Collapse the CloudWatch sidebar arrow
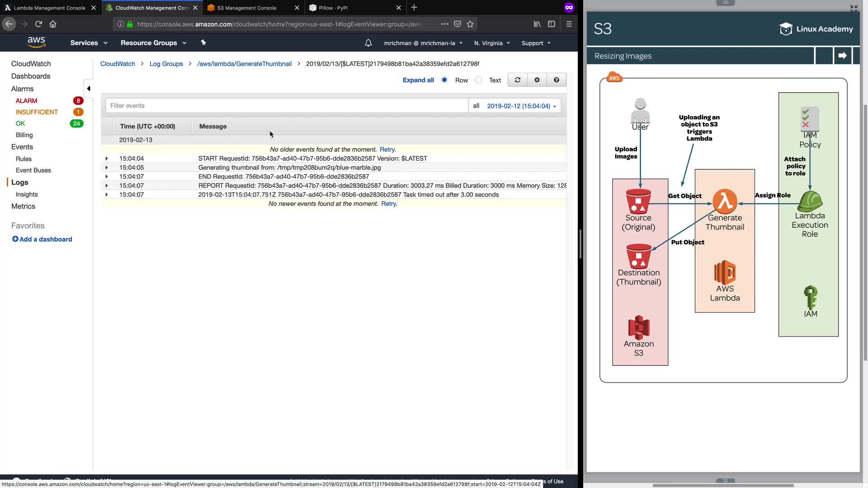 [x=89, y=89]
